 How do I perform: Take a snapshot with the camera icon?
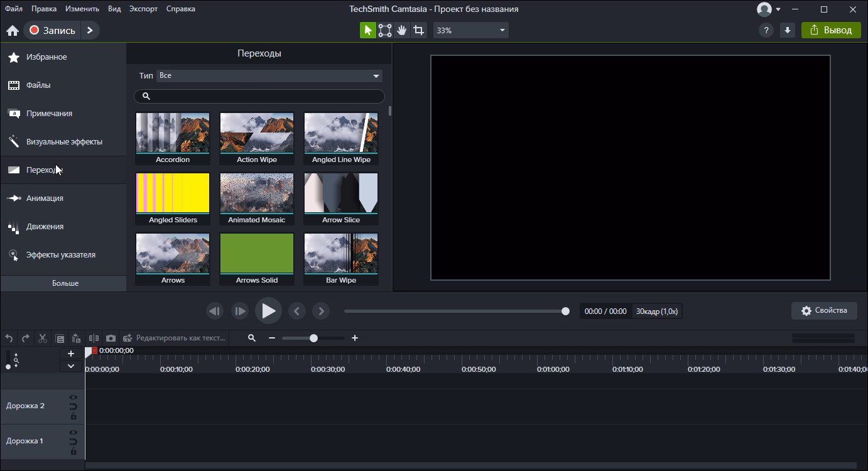pos(111,338)
